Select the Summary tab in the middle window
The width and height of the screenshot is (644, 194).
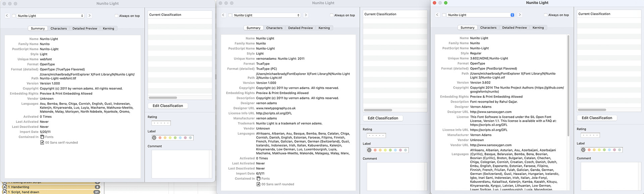254,28
